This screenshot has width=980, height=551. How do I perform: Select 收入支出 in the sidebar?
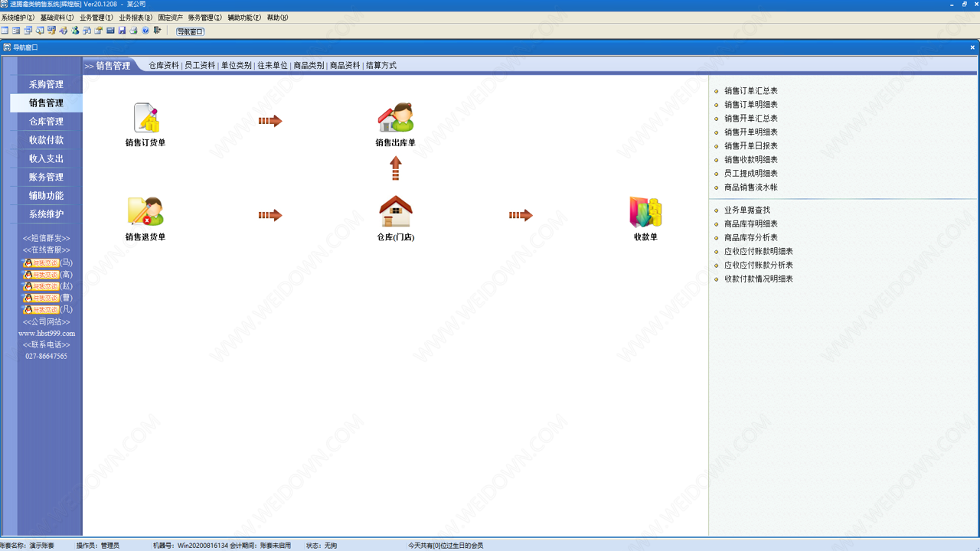tap(46, 158)
